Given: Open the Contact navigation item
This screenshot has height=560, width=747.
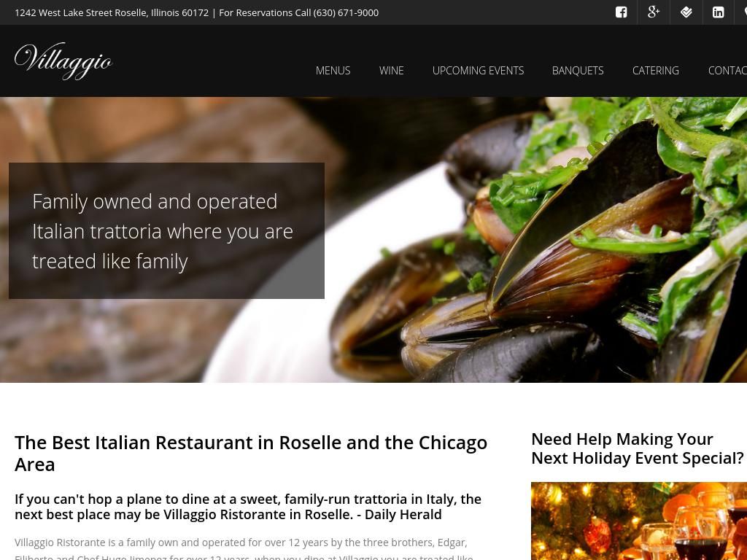Looking at the screenshot, I should [727, 71].
